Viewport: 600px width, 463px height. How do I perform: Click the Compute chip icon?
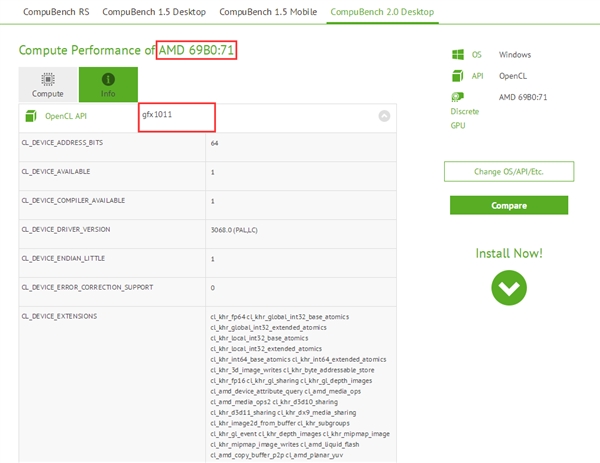(47, 79)
